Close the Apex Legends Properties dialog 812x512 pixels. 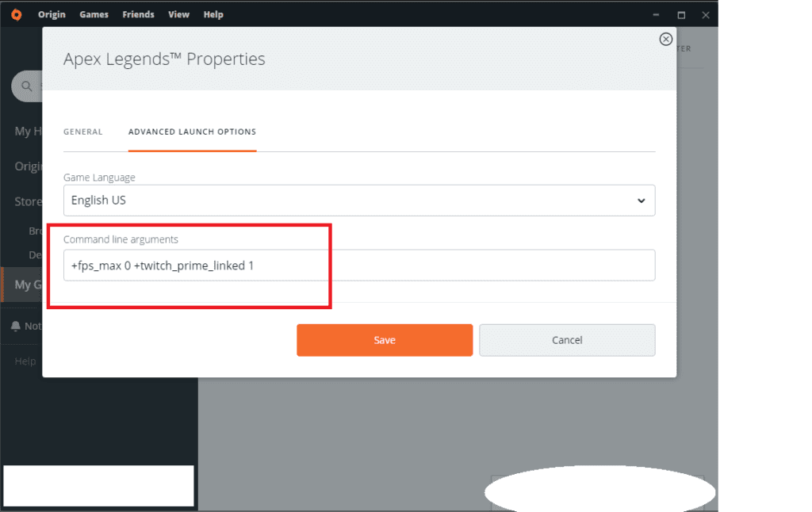click(665, 39)
